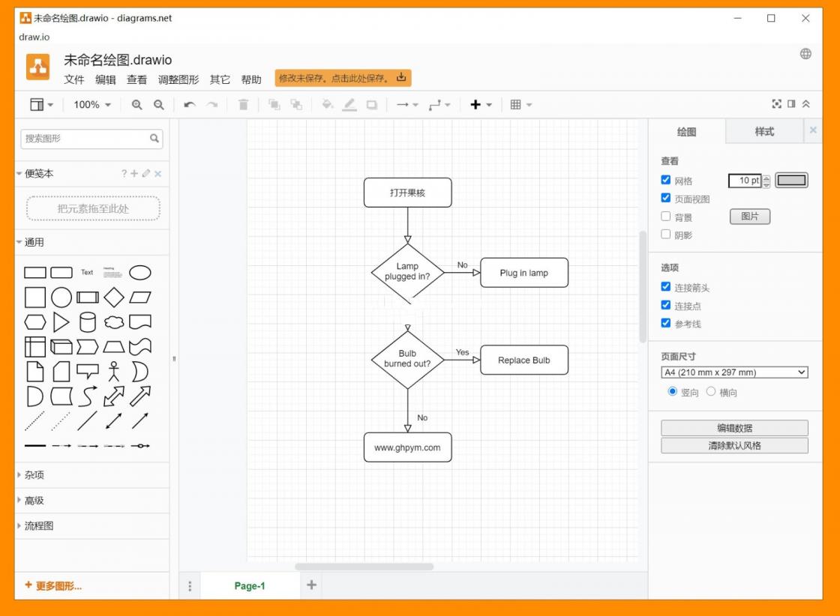Toggle the format panel icon

791,104
